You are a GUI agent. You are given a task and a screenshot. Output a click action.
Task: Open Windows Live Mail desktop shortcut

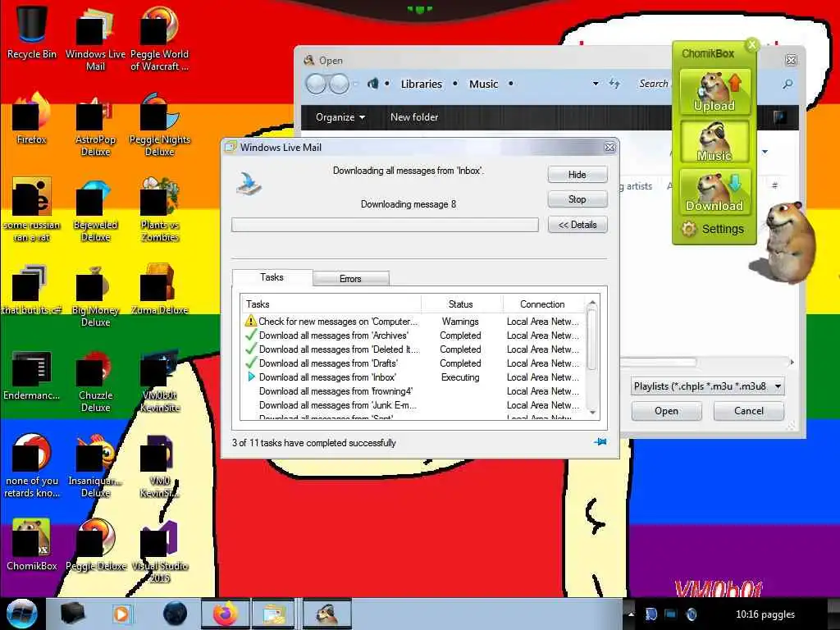pyautogui.click(x=95, y=39)
